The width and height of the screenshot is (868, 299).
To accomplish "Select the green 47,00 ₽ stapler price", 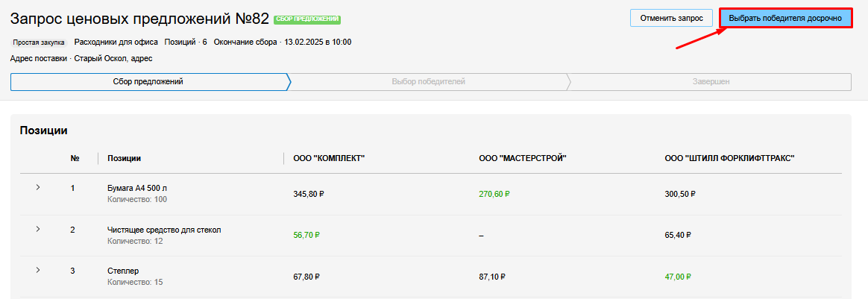I will pyautogui.click(x=679, y=277).
